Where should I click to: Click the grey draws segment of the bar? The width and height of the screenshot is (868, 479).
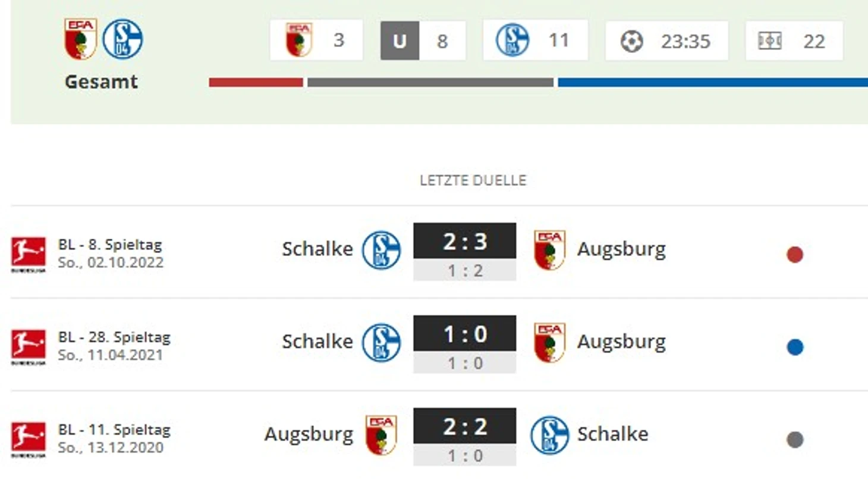[430, 83]
